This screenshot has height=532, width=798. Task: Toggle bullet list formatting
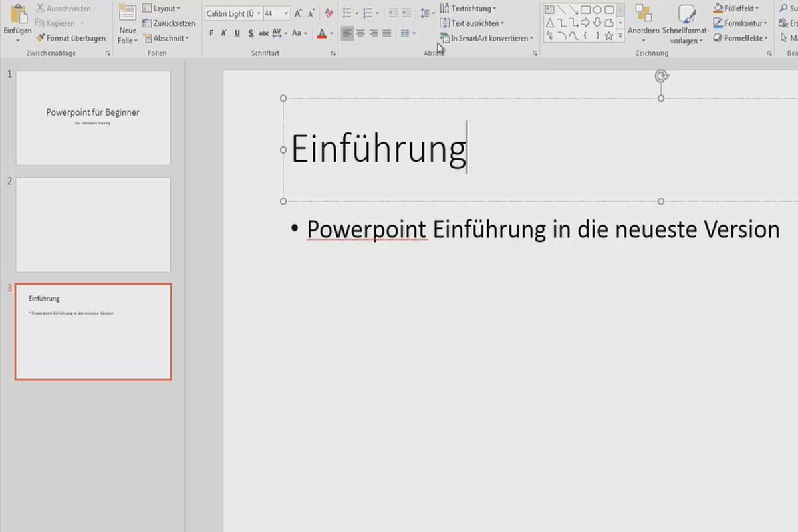(346, 11)
